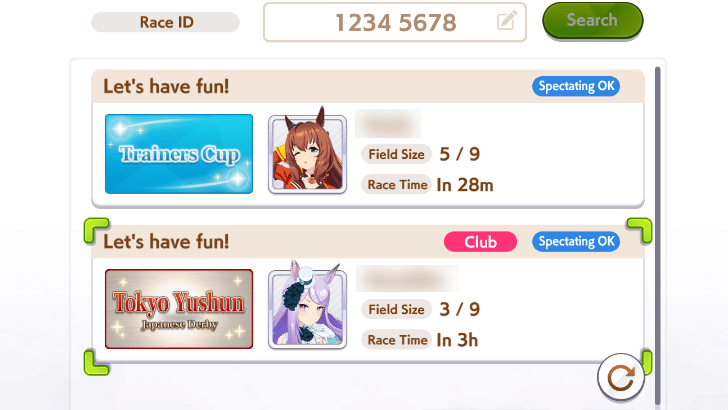
Task: Select the first Let's have fun! room header
Action: pyautogui.click(x=368, y=86)
